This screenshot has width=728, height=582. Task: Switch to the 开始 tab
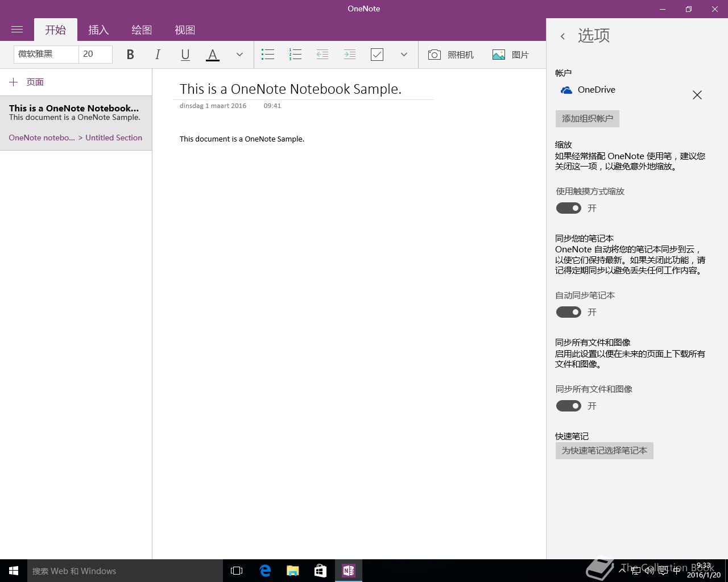coord(56,30)
